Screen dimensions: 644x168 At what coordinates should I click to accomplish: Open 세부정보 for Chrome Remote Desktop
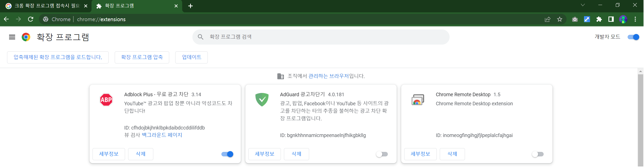[420, 154]
